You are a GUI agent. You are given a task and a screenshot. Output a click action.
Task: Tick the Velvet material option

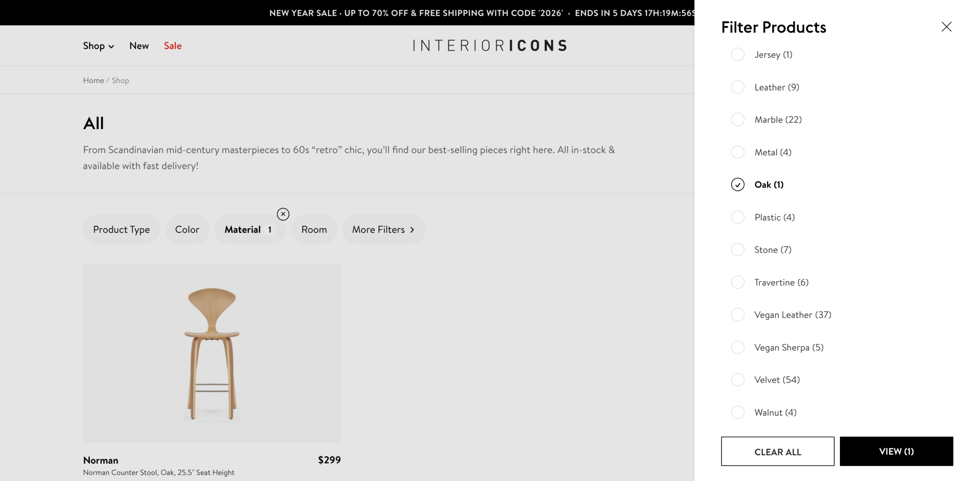(x=738, y=380)
